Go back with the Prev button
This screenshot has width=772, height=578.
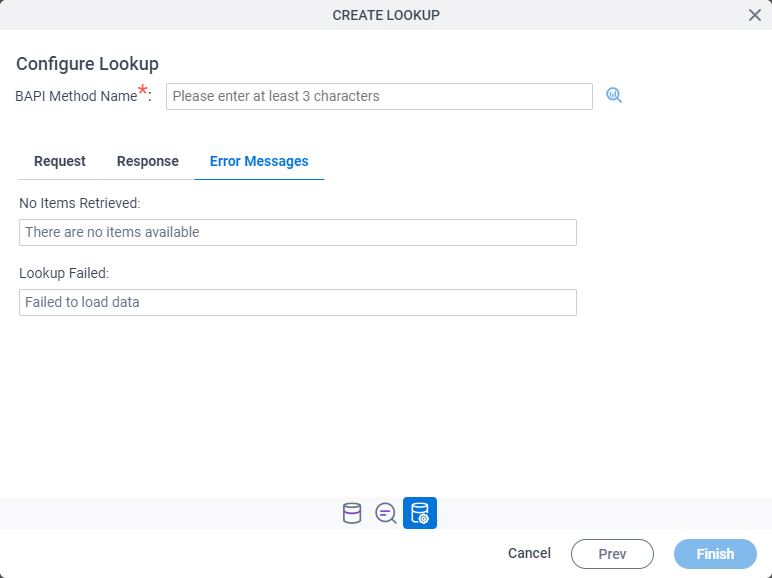(x=612, y=554)
